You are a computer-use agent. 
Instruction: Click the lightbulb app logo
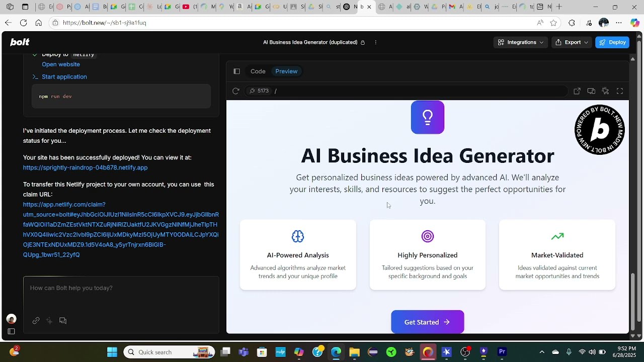pyautogui.click(x=428, y=117)
